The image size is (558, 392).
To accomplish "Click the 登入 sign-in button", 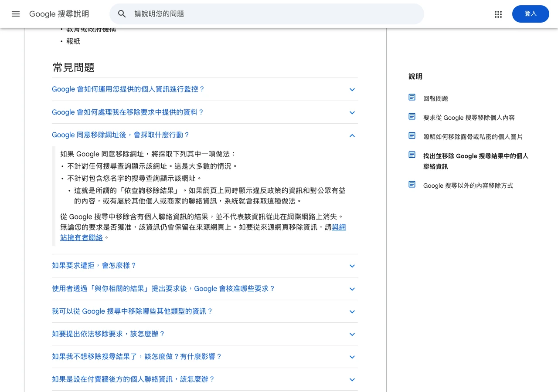I will pyautogui.click(x=531, y=14).
